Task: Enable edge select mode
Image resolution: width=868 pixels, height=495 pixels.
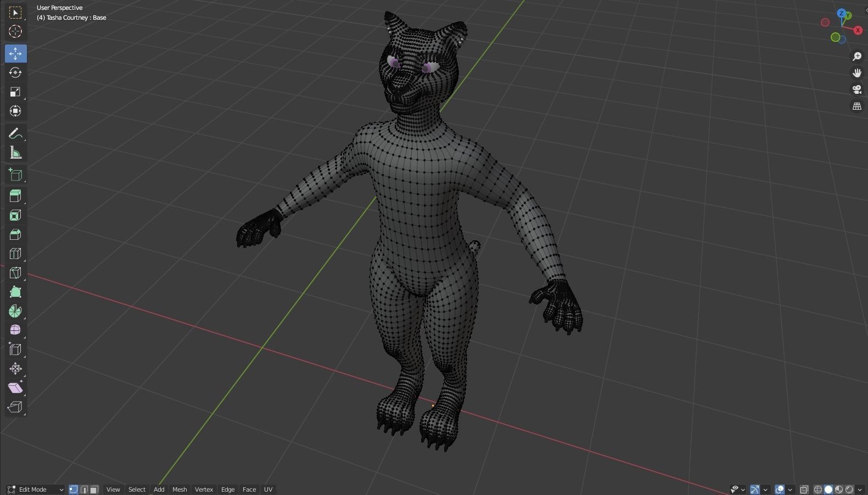Action: (84, 490)
